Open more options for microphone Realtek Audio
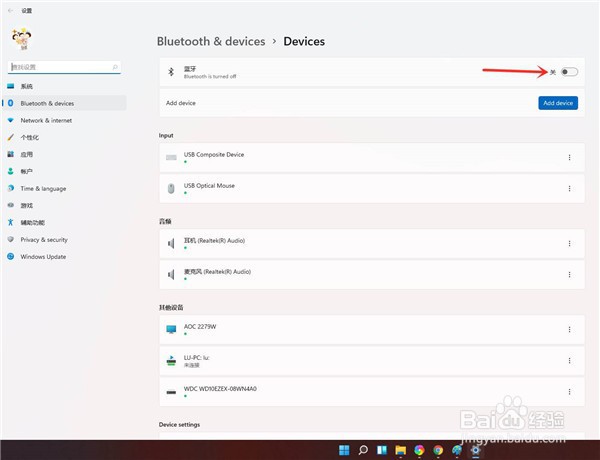Image resolution: width=600 pixels, height=460 pixels. (569, 275)
